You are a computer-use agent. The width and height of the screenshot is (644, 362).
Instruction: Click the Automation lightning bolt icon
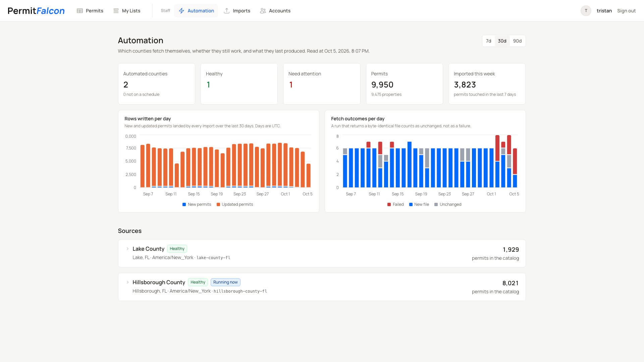(x=181, y=11)
